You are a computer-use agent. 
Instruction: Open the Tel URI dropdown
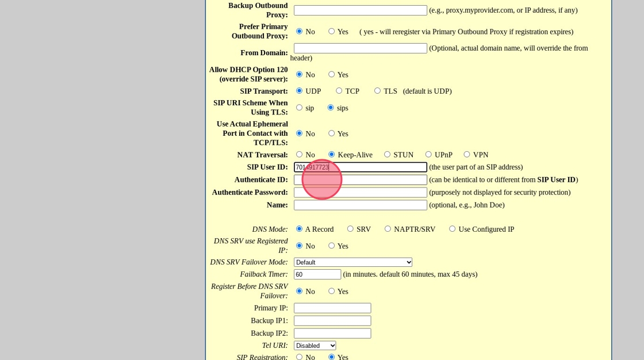click(315, 346)
